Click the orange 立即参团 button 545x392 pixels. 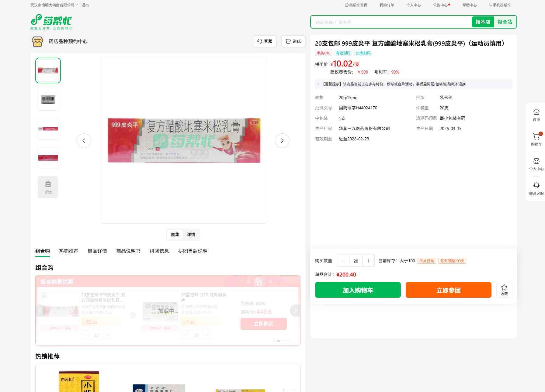click(x=448, y=290)
